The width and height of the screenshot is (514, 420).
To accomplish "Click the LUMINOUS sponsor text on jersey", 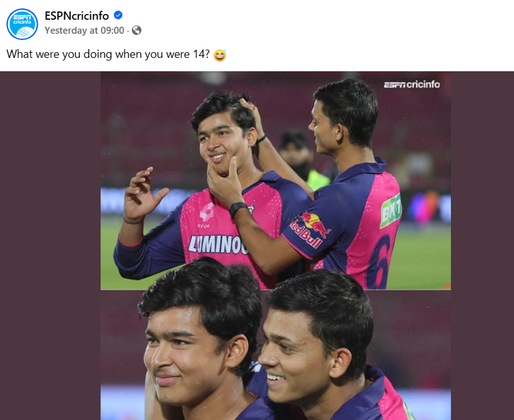I will tap(219, 244).
